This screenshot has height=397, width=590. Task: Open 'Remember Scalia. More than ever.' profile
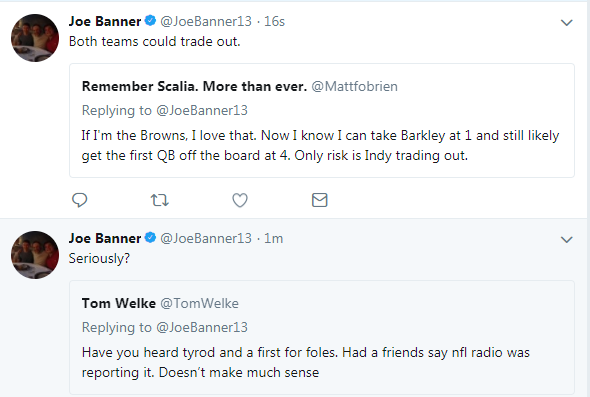click(195, 87)
